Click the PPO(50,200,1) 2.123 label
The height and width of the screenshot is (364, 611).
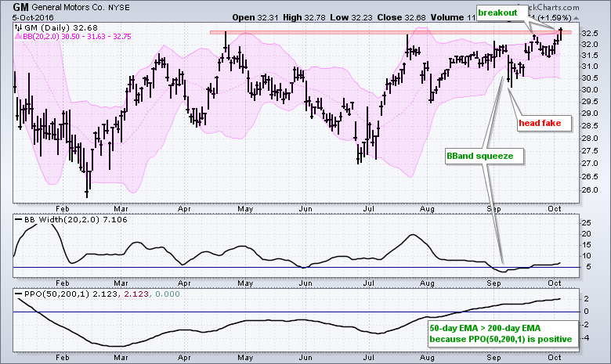[70, 294]
